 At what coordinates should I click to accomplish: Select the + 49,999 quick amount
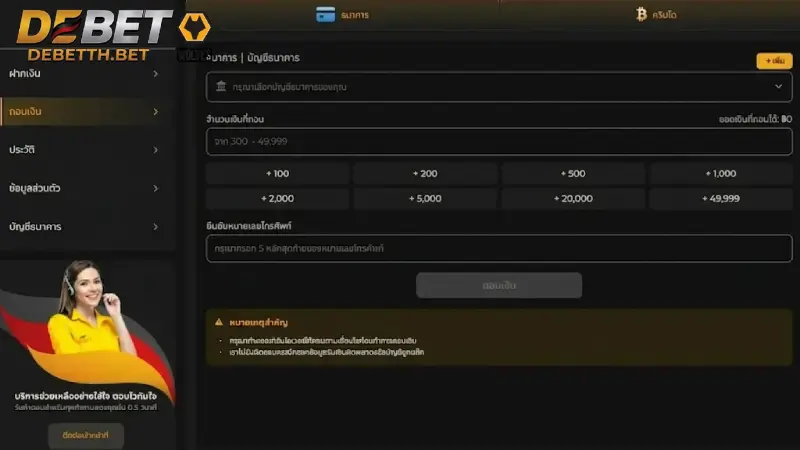(720, 198)
